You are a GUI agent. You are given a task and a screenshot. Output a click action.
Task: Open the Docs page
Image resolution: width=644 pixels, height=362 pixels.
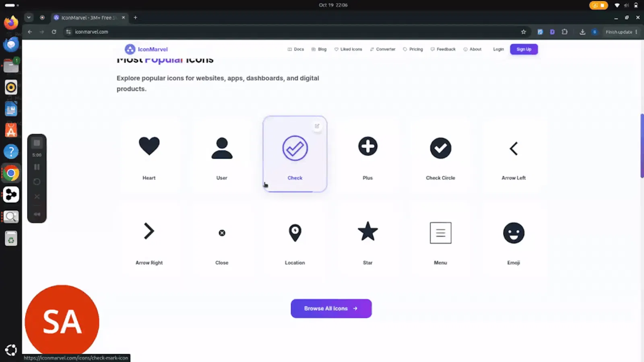[x=296, y=49]
